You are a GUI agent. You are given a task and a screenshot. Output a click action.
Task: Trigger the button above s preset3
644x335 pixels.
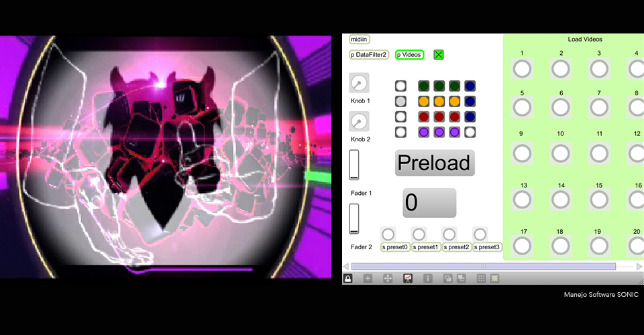pos(480,234)
